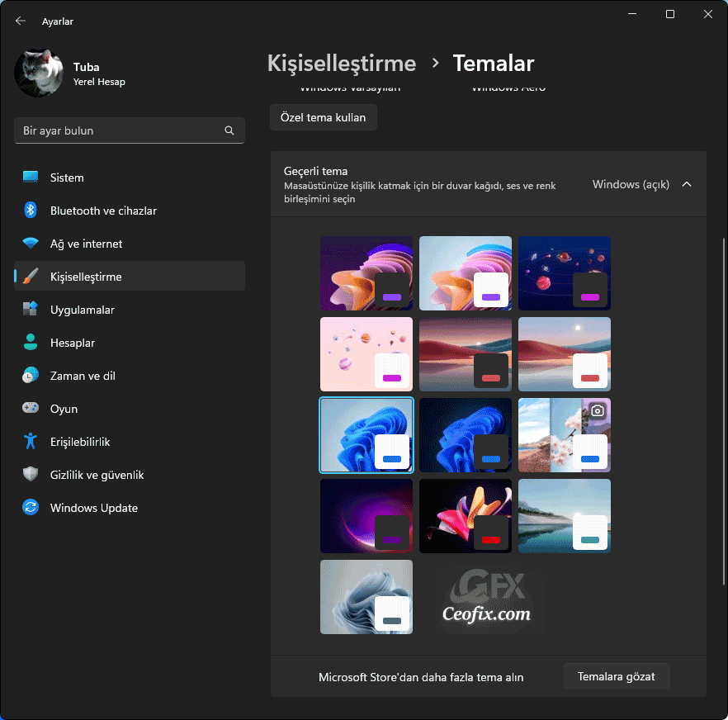Image resolution: width=728 pixels, height=720 pixels.
Task: Select the dark purple-orange bloom theme
Action: tap(366, 273)
